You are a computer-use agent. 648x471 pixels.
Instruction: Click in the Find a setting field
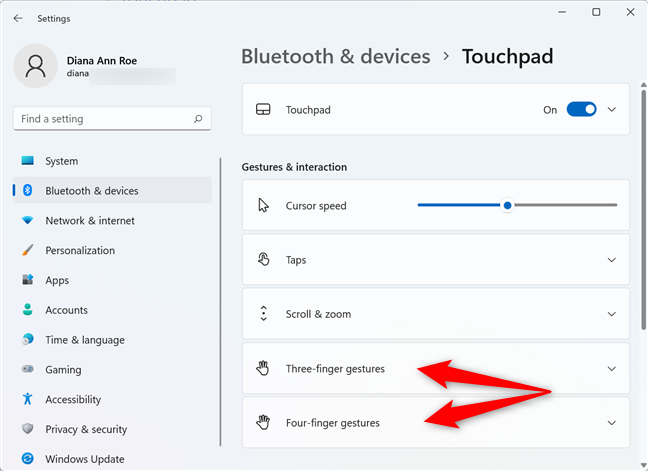click(x=112, y=119)
